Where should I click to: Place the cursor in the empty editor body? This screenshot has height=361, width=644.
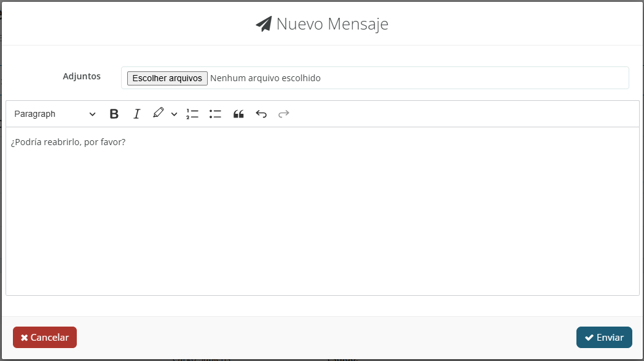322,221
